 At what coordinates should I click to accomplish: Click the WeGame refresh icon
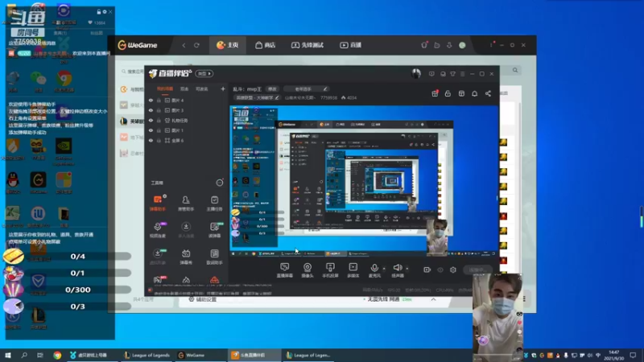[x=196, y=45]
